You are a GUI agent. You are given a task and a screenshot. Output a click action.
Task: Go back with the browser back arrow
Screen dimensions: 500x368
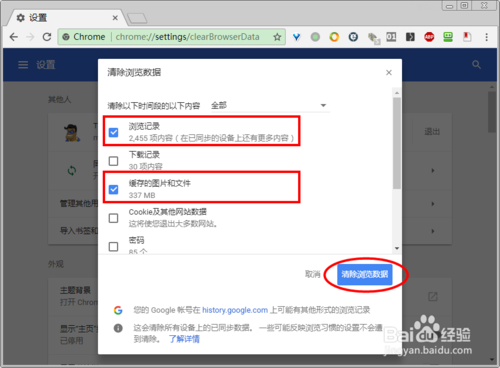click(14, 37)
